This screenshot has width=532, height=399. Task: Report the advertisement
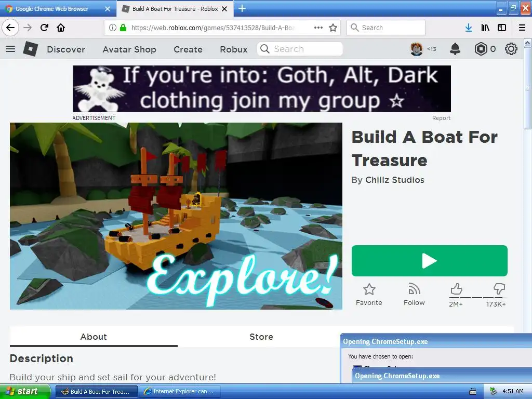[x=441, y=118]
